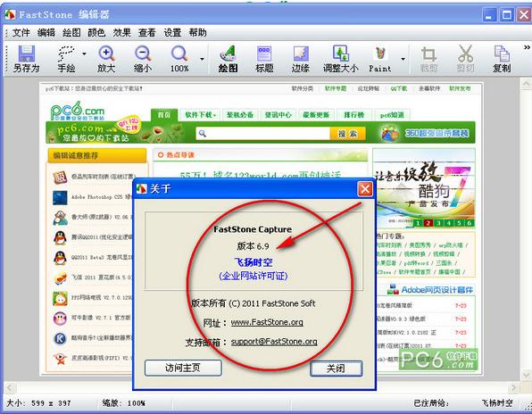The height and width of the screenshot is (414, 532).
Task: Open the 颜色 menu
Action: [96, 32]
